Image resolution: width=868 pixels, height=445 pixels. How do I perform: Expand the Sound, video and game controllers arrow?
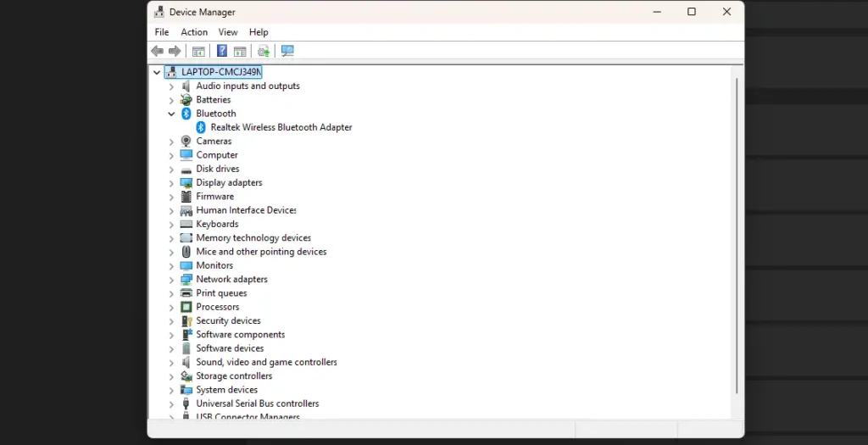point(171,363)
